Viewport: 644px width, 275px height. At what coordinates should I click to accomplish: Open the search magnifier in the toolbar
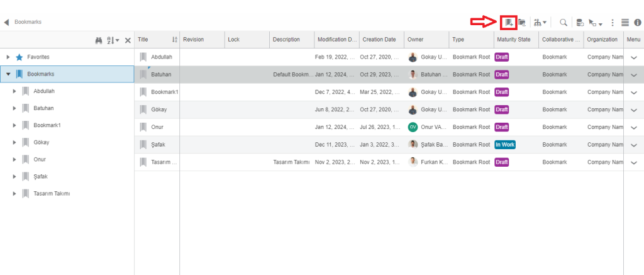pos(563,22)
